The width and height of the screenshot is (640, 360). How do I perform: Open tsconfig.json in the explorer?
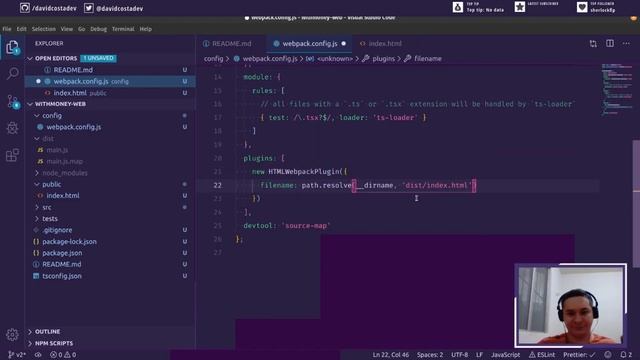click(110, 276)
